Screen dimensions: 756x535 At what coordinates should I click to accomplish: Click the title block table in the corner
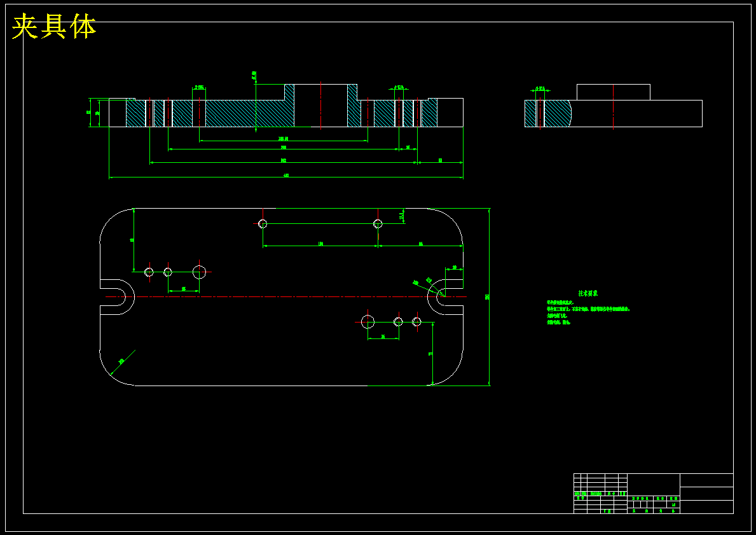[653, 494]
